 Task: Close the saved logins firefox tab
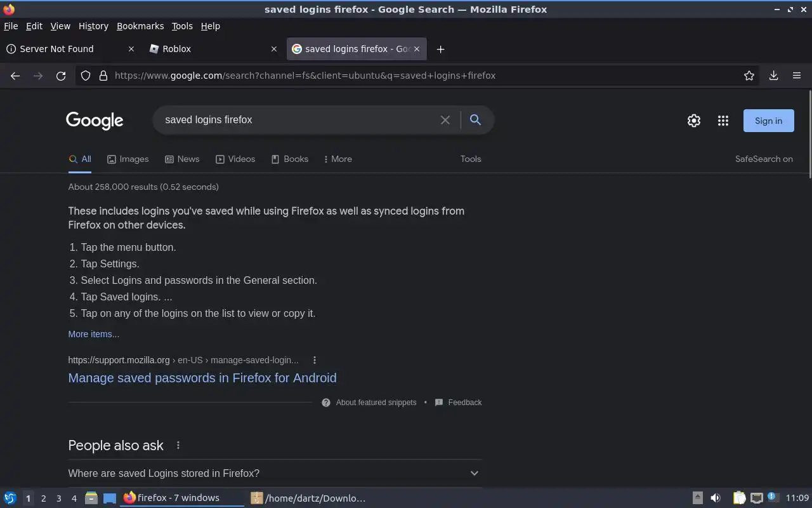(417, 49)
